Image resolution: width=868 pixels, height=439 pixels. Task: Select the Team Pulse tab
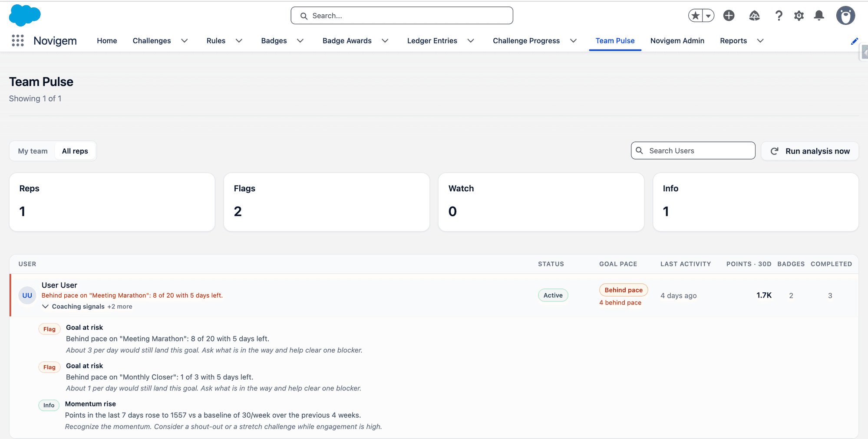(615, 41)
